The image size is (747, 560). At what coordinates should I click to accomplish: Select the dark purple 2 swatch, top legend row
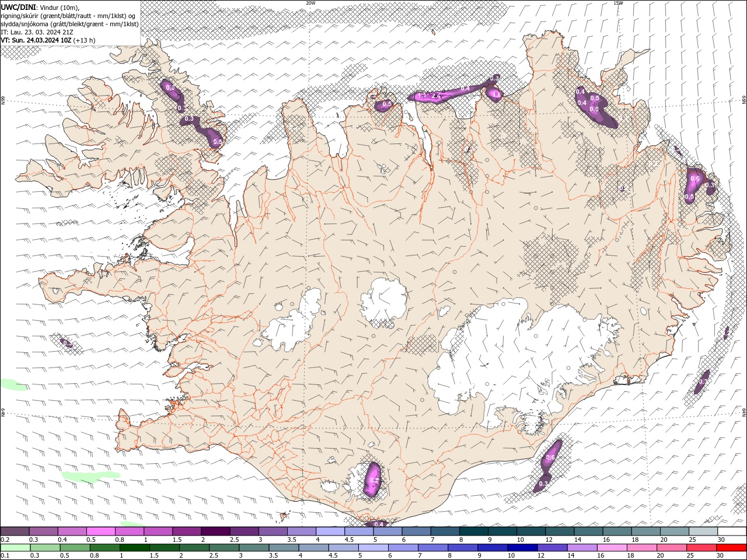coord(215,531)
